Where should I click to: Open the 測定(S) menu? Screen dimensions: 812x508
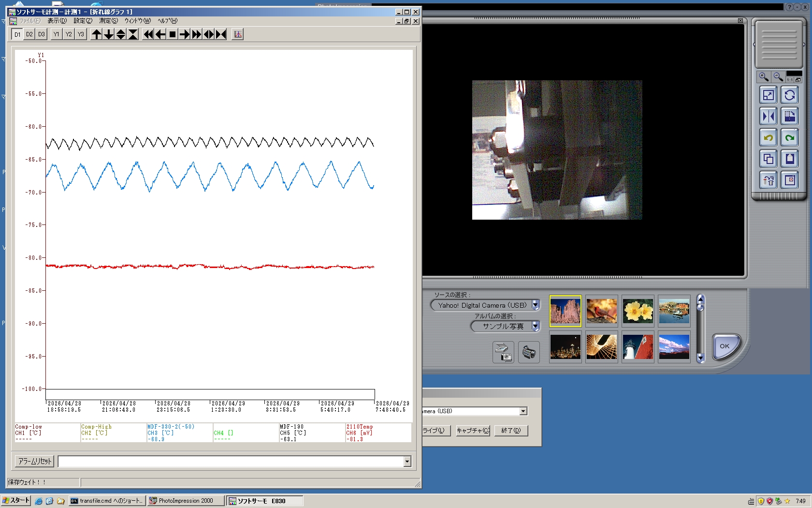click(108, 21)
